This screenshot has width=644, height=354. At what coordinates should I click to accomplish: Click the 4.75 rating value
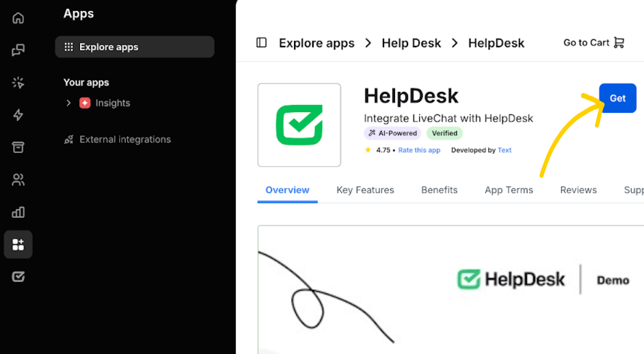click(383, 150)
